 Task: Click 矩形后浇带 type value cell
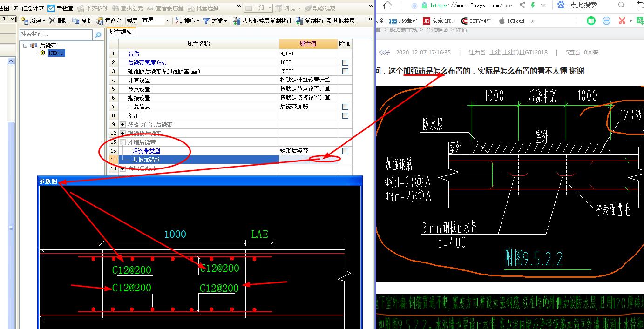coord(308,151)
